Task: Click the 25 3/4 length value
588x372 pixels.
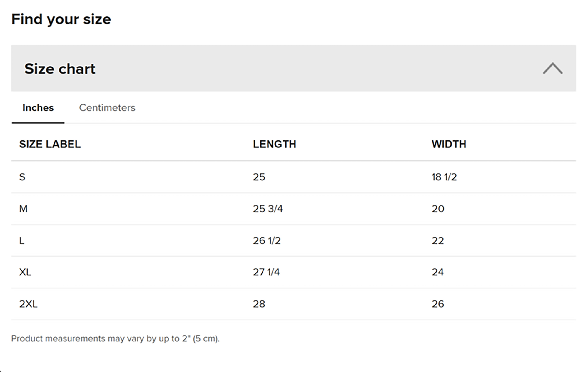Action: (268, 209)
